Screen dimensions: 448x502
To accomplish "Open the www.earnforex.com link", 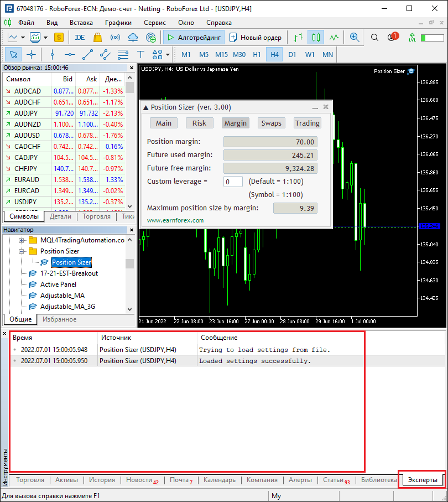I will [175, 220].
